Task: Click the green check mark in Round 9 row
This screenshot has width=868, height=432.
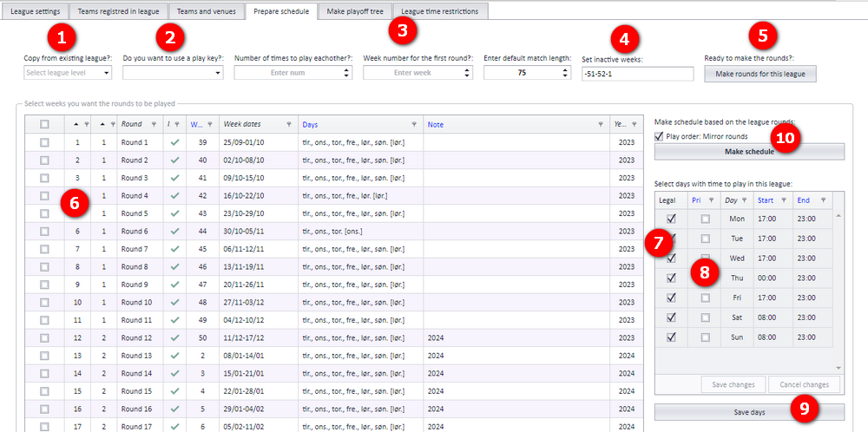Action: pyautogui.click(x=175, y=285)
